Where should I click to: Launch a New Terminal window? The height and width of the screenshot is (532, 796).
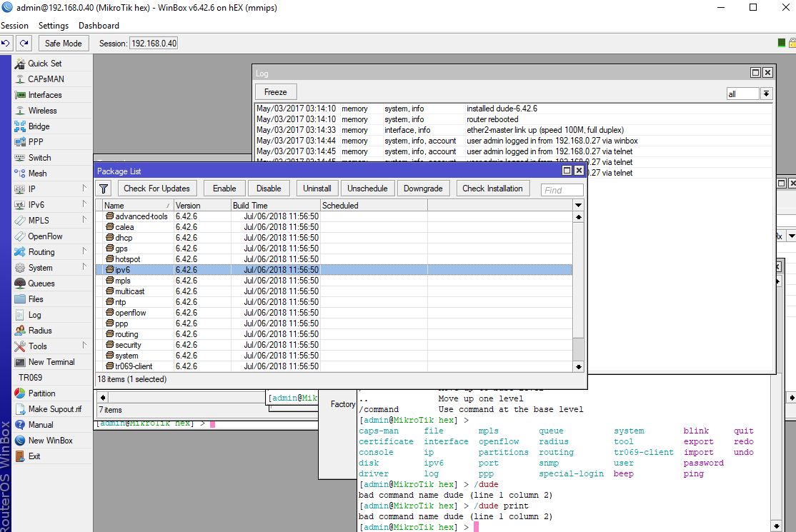coord(51,362)
